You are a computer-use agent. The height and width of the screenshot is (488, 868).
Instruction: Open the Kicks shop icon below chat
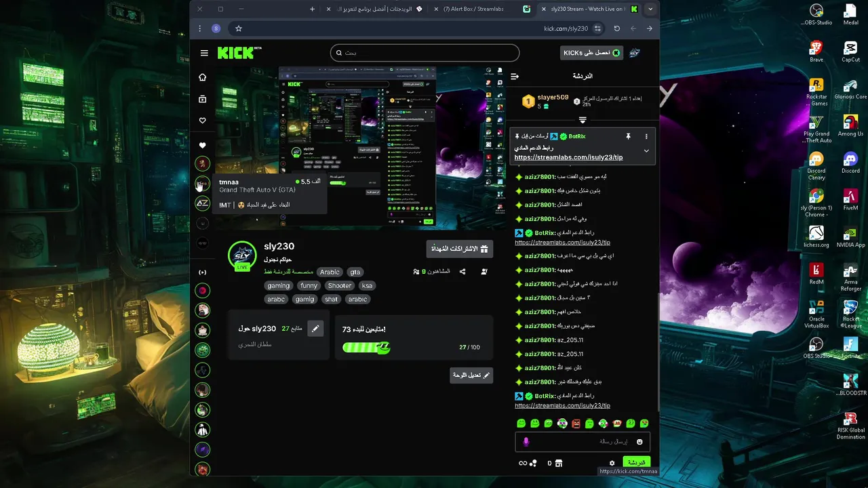558,464
